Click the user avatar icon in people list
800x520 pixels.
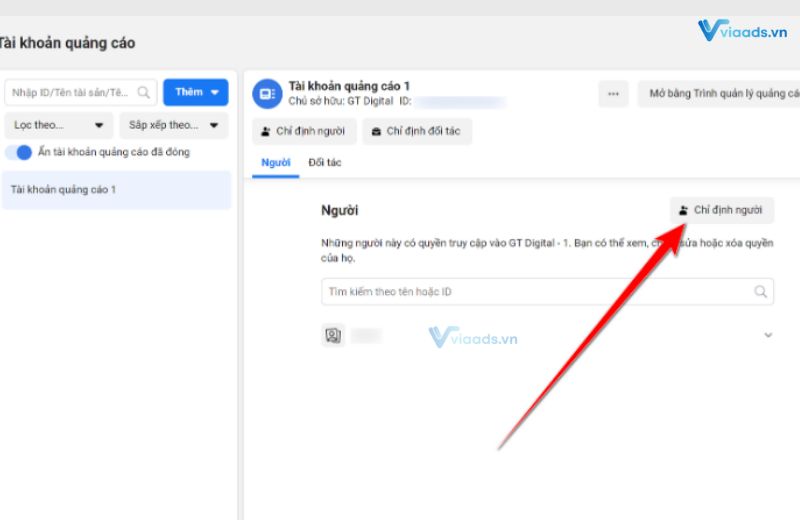click(x=333, y=336)
